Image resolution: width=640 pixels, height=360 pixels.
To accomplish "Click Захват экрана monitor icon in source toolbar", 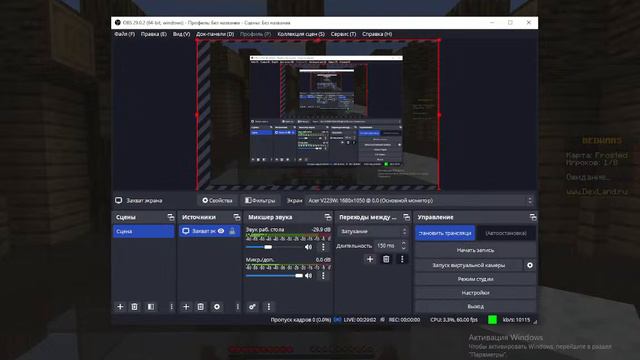I will (x=118, y=200).
